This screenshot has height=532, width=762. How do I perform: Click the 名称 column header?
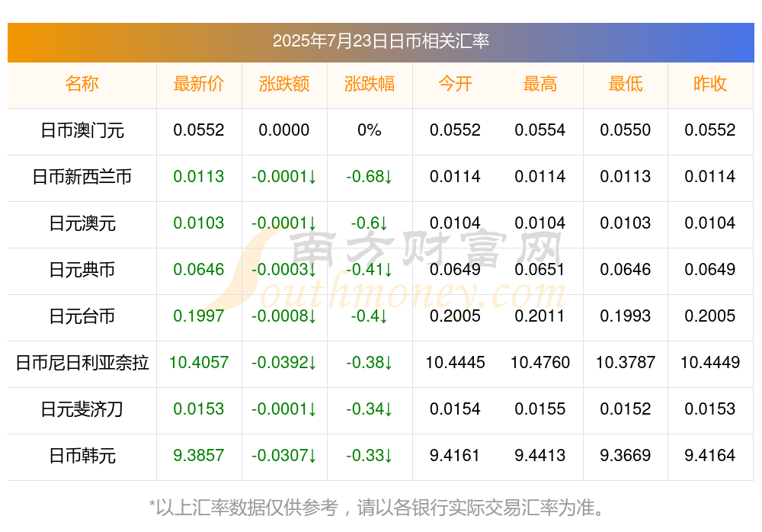(x=82, y=84)
